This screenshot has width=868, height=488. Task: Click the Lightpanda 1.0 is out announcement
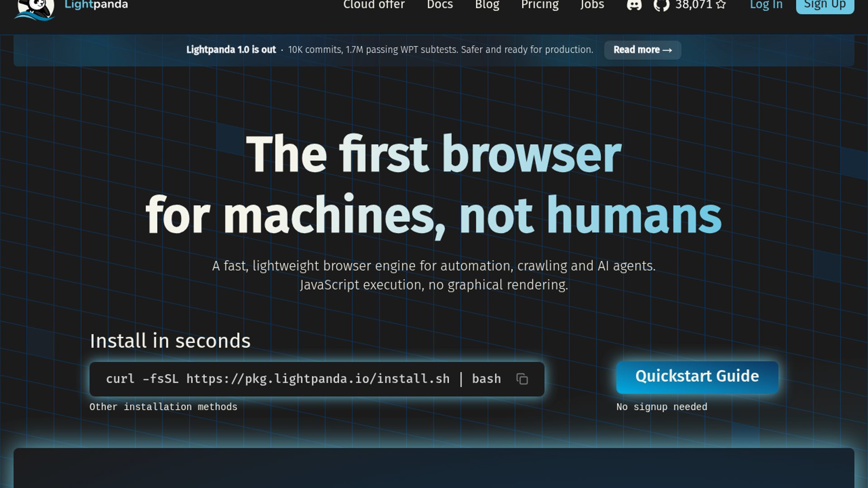(231, 50)
